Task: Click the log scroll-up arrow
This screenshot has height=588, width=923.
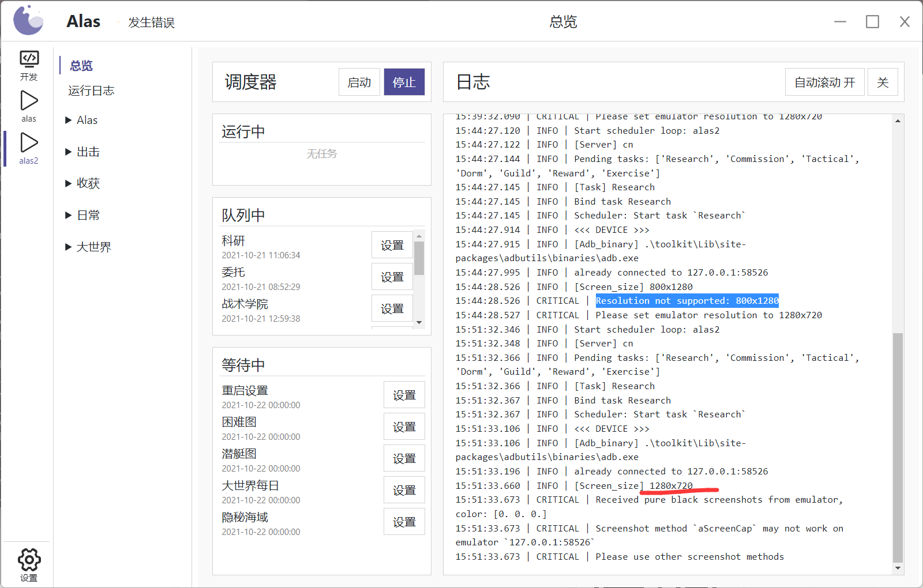Action: tap(898, 120)
